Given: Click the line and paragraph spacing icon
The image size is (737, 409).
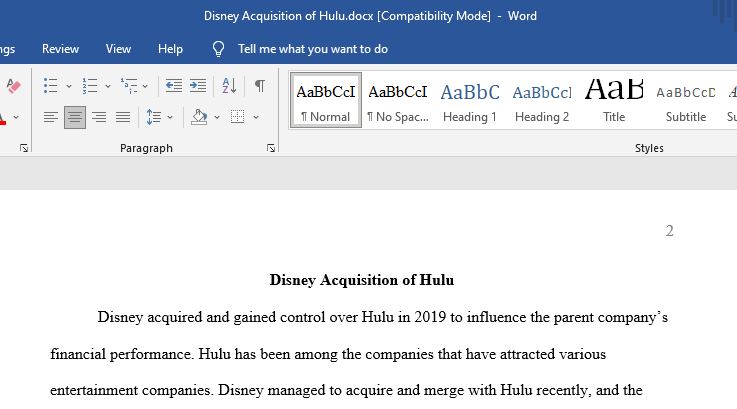Looking at the screenshot, I should [x=154, y=117].
